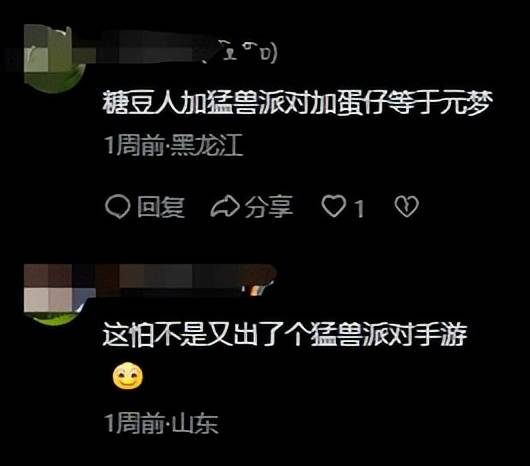Click the kaomoji face after the blurred username
The width and height of the screenshot is (530, 466).
coord(248,53)
